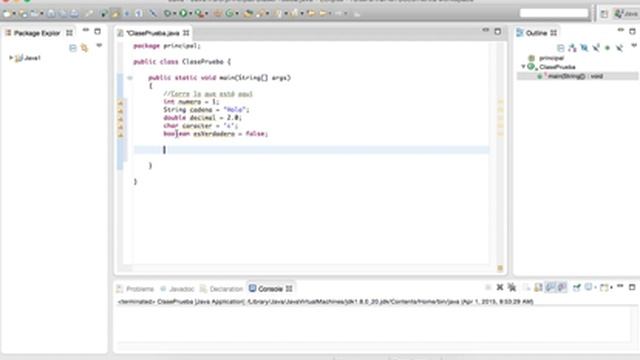Open the External Tools dropdown arrow
640x360 pixels.
207,14
